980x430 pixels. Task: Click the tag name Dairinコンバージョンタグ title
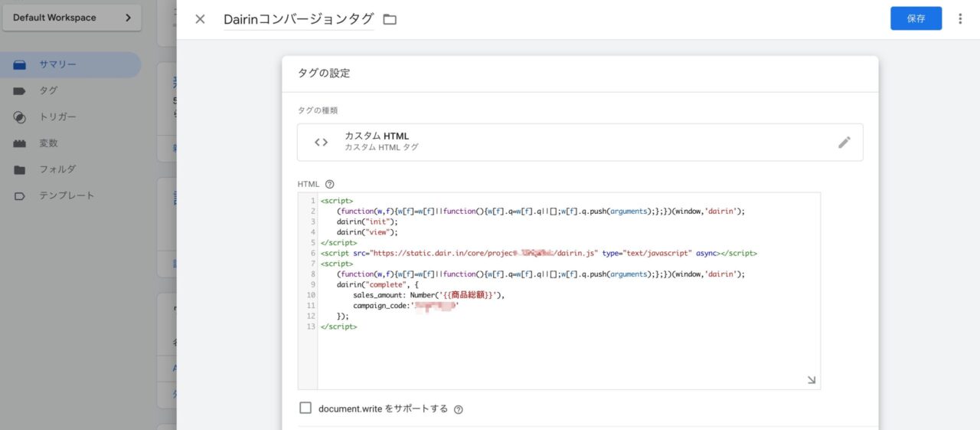299,19
